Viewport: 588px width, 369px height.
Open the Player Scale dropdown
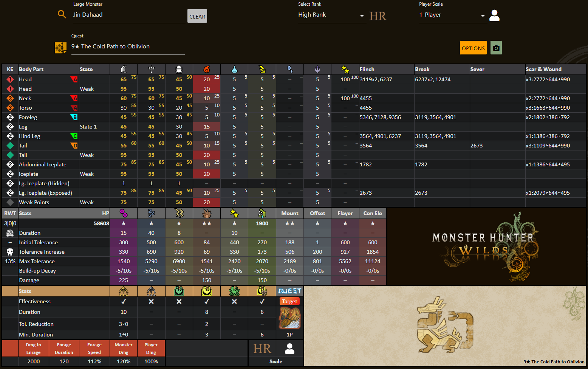[x=453, y=15]
